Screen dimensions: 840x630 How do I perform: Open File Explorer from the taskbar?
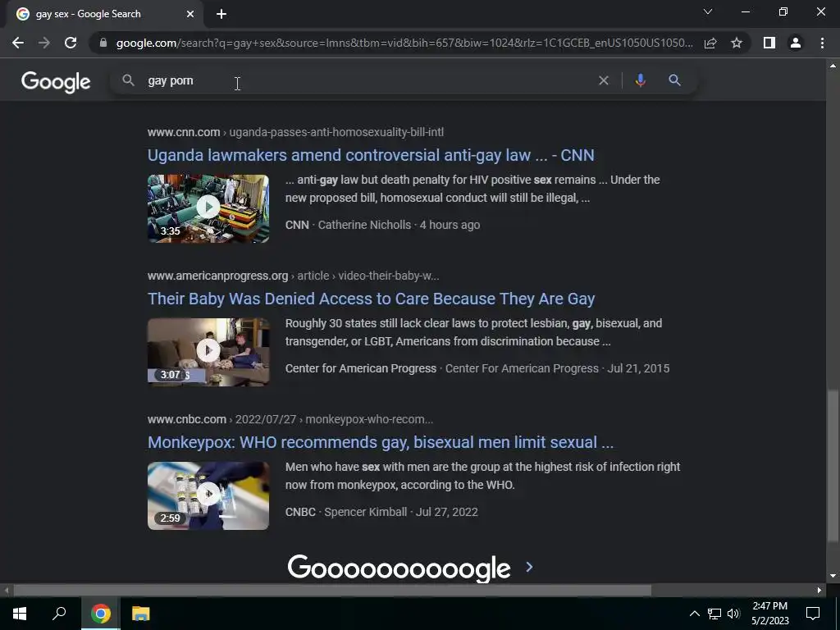coord(141,614)
